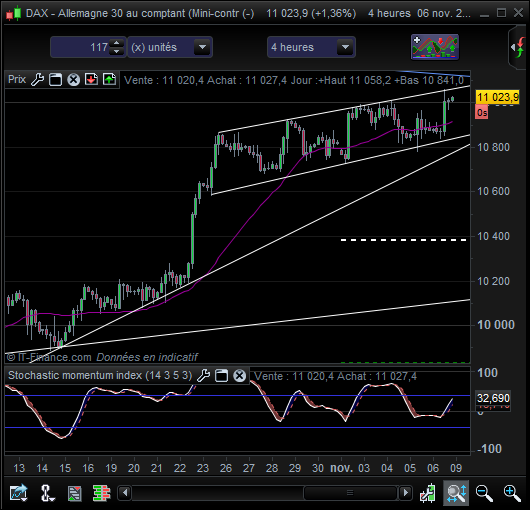Click the horizontal scrollbar thumb
Image resolution: width=530 pixels, height=510 pixels.
(x=350, y=493)
